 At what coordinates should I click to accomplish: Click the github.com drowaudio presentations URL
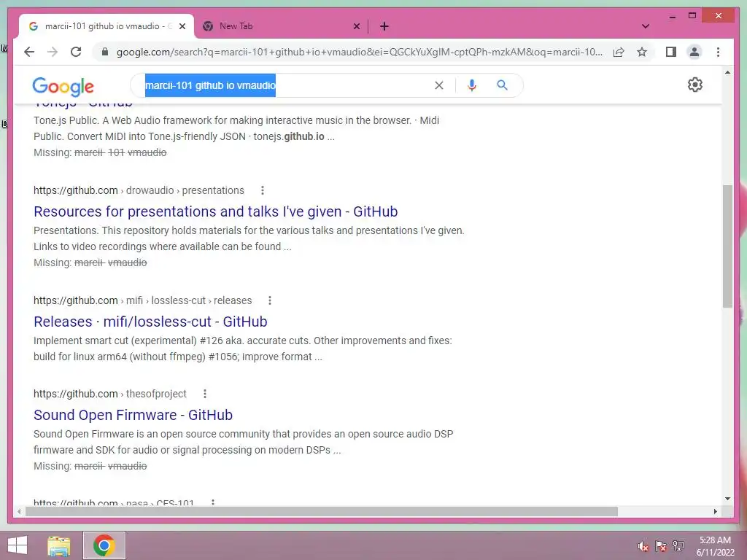click(x=139, y=190)
